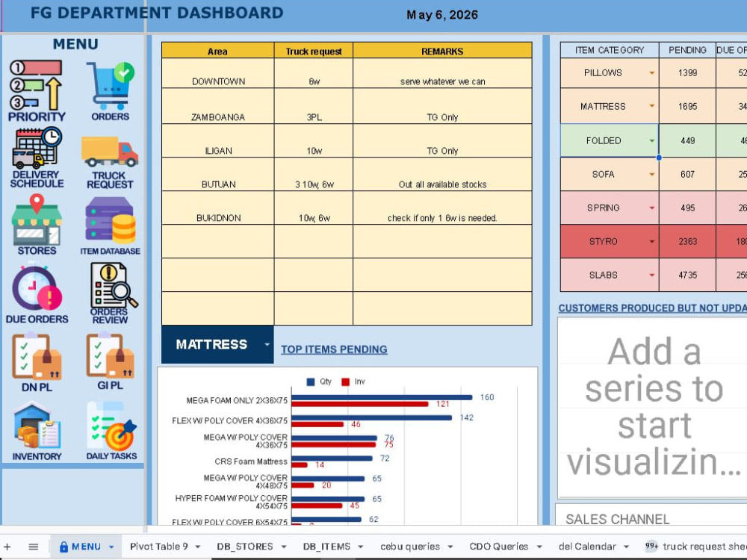Image resolution: width=747 pixels, height=560 pixels.
Task: Click the Truck request column header
Action: click(x=314, y=51)
